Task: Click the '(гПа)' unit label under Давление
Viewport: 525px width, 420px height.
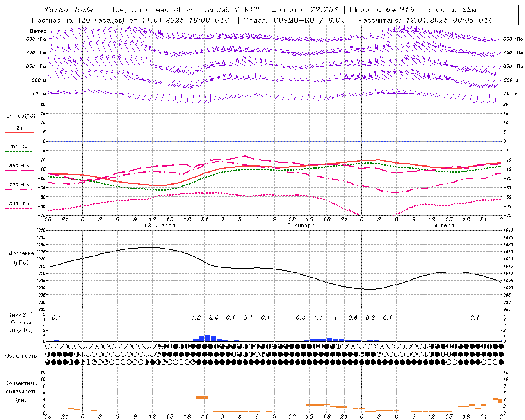Action: (21, 263)
